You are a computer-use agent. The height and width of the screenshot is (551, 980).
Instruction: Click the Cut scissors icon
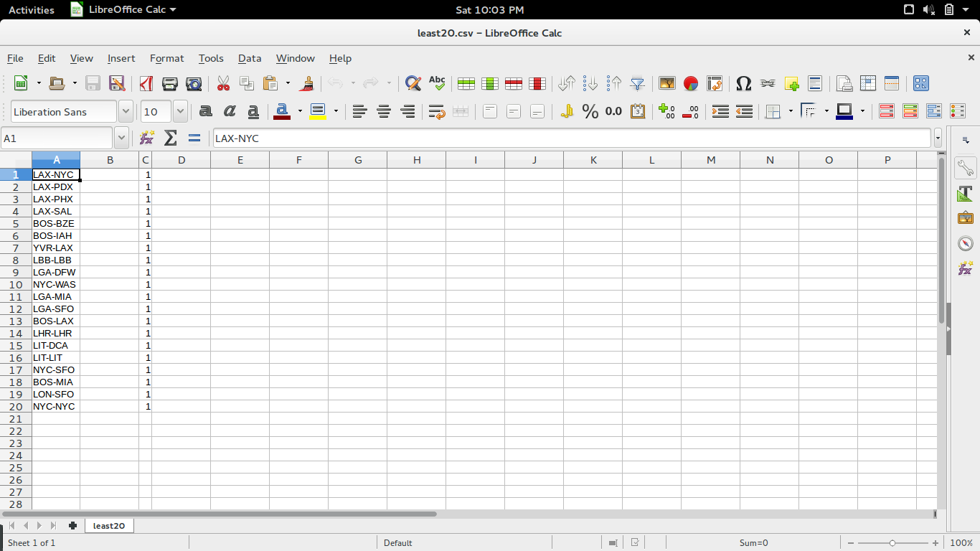click(223, 83)
